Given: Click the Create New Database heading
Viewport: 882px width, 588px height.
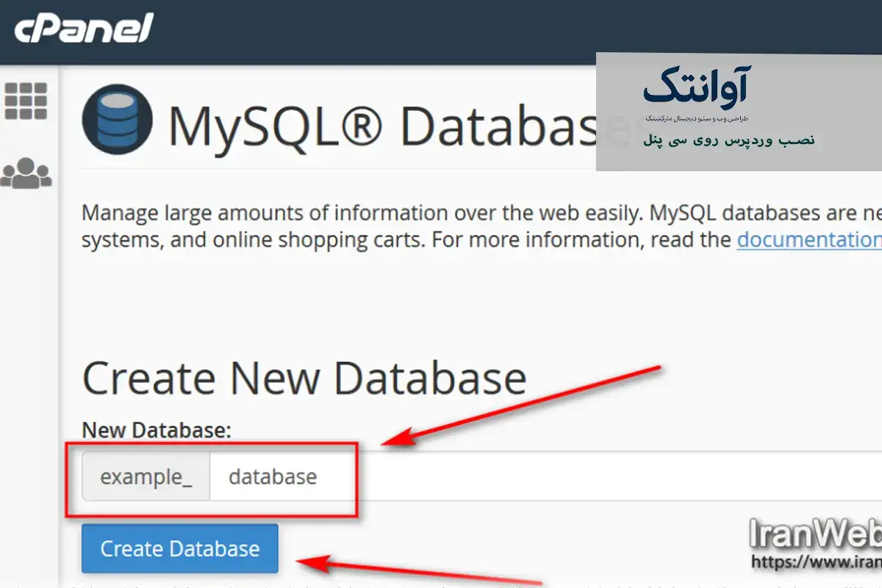Looking at the screenshot, I should click(x=304, y=378).
